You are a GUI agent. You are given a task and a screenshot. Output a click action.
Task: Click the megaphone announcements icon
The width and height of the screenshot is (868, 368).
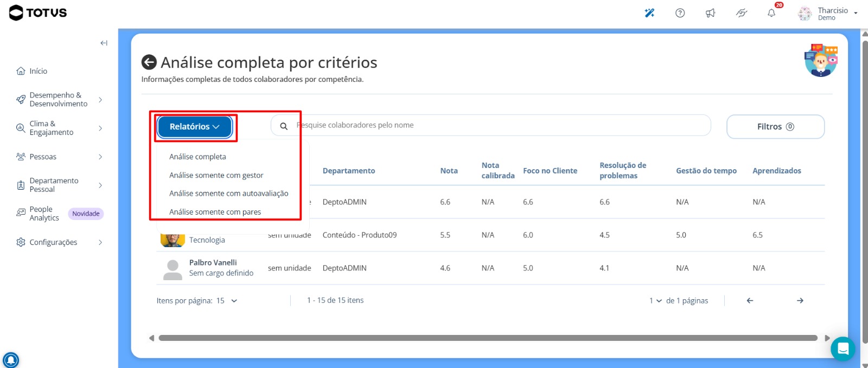click(x=710, y=13)
